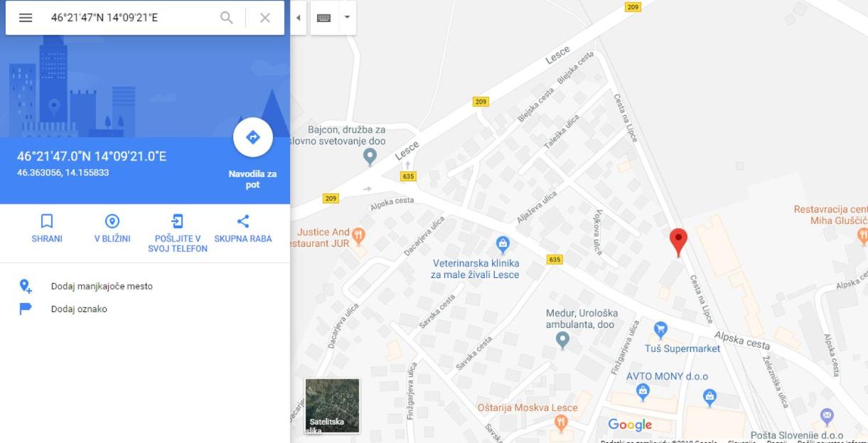Open Oštarija Moskva Lesce restaurant marker
868x443 pixels.
click(x=562, y=423)
